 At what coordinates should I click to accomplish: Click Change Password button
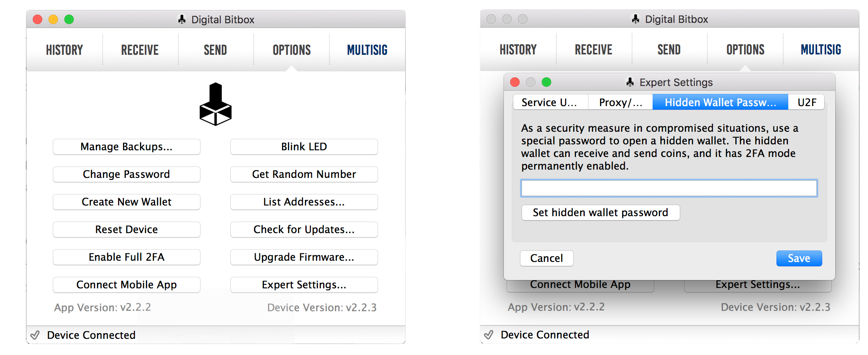127,174
